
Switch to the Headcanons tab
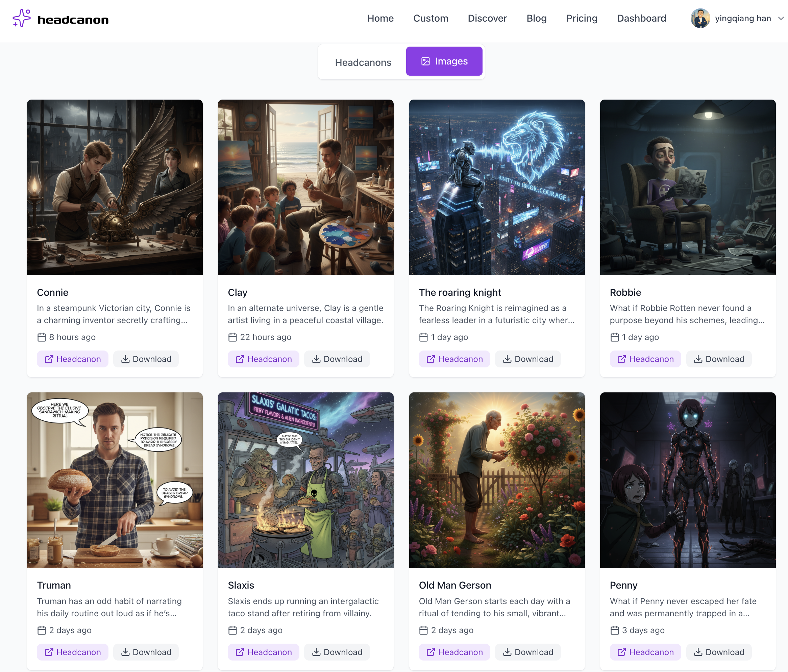click(x=363, y=62)
